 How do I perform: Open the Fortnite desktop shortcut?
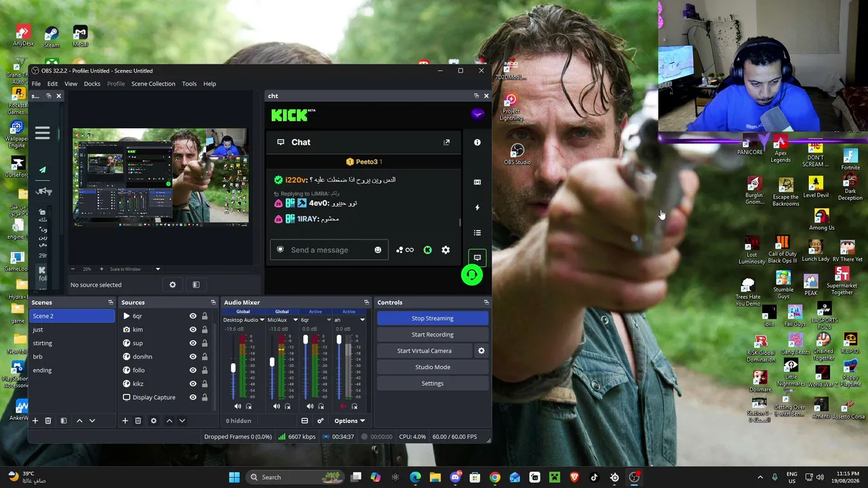[850, 160]
